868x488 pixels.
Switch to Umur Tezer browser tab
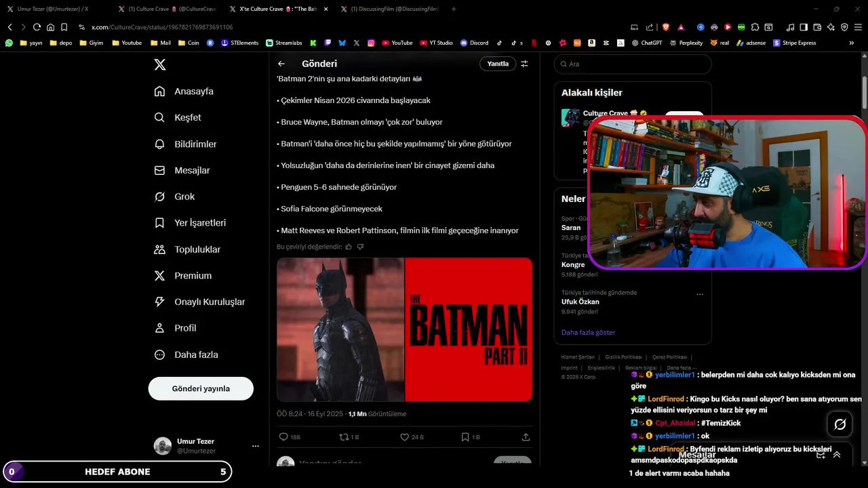tap(54, 9)
